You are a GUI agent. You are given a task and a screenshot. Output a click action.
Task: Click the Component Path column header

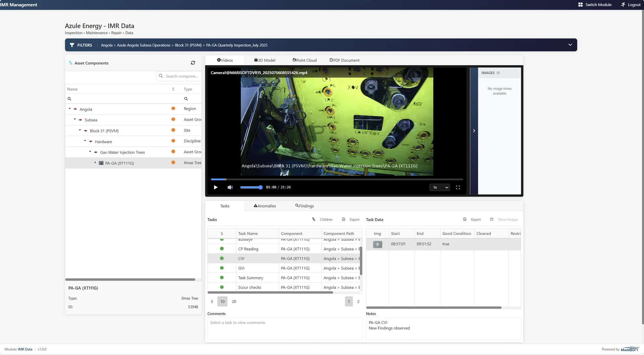pos(342,233)
